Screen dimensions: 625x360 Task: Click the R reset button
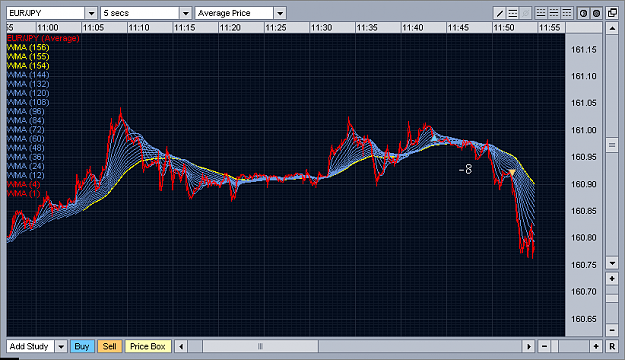click(612, 346)
